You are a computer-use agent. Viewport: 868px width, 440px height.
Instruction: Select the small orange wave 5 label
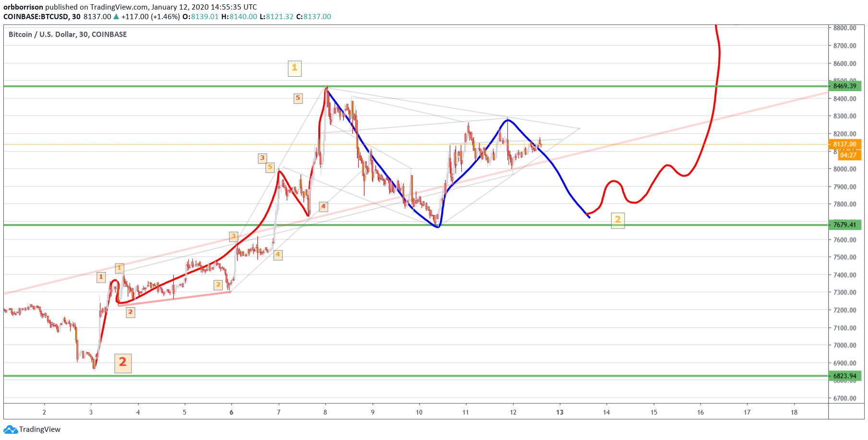click(x=270, y=167)
